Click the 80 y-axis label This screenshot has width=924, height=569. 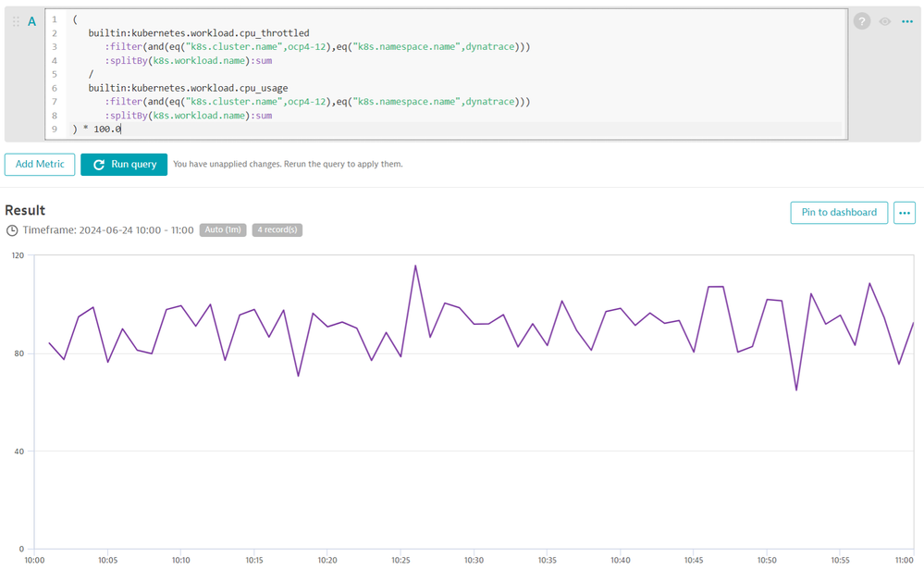click(x=19, y=353)
